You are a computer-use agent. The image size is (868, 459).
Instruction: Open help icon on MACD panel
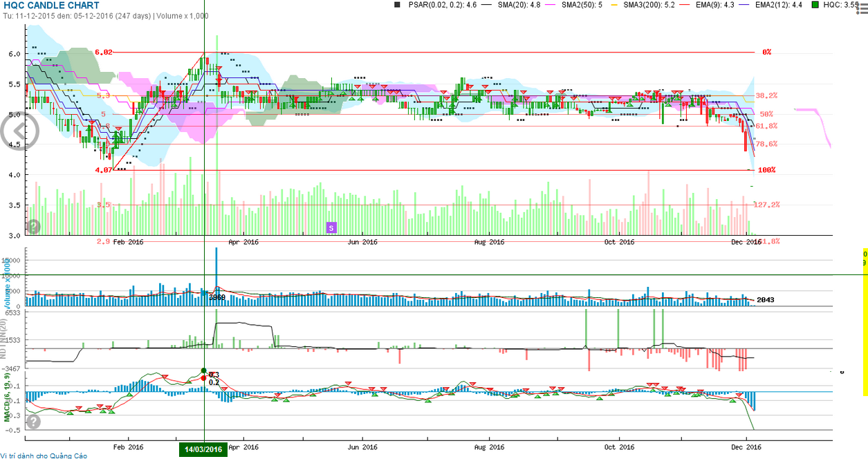33,421
